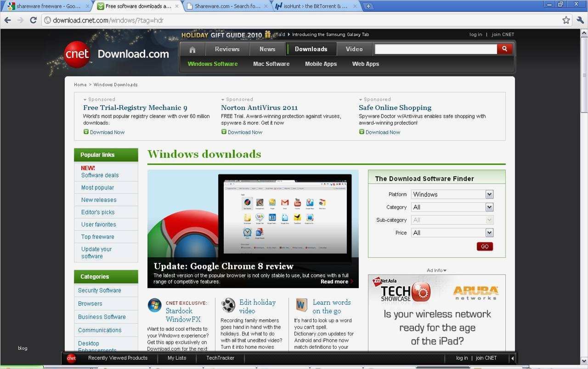Close the 'Shareware.com - Search fo...' tab
The height and width of the screenshot is (369, 588).
[x=266, y=6]
